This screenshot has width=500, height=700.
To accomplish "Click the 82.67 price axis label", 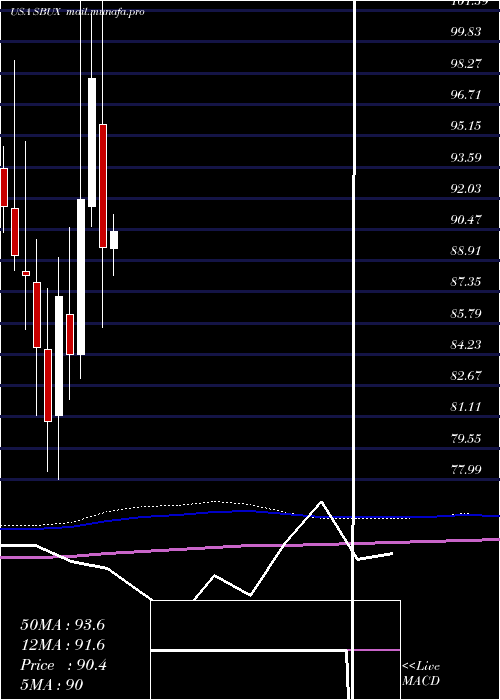I will click(467, 375).
